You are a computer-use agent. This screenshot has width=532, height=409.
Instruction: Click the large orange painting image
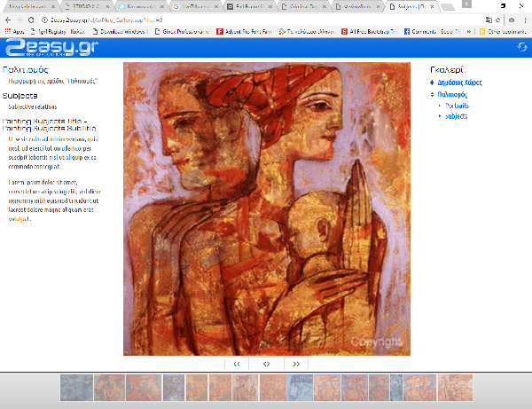267,208
